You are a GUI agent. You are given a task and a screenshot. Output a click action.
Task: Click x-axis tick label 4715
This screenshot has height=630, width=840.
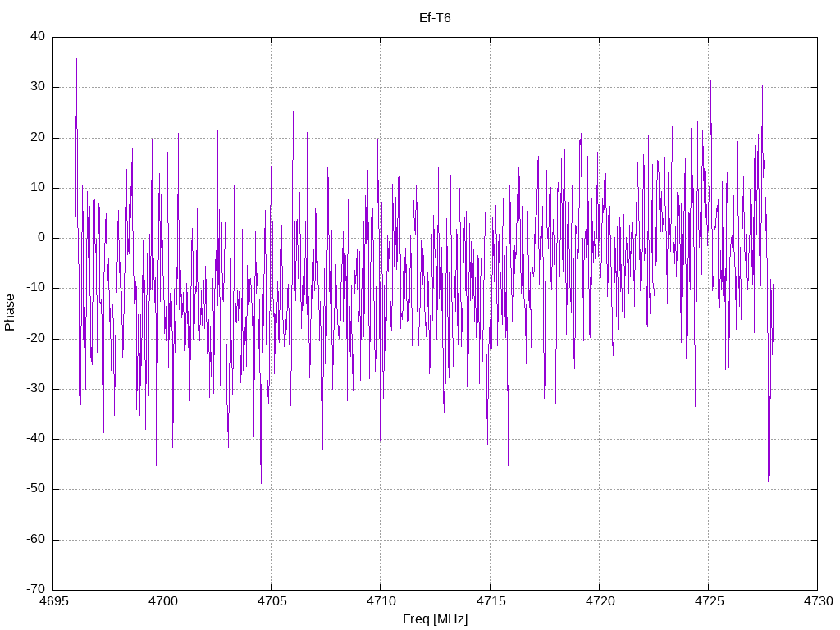pos(491,601)
